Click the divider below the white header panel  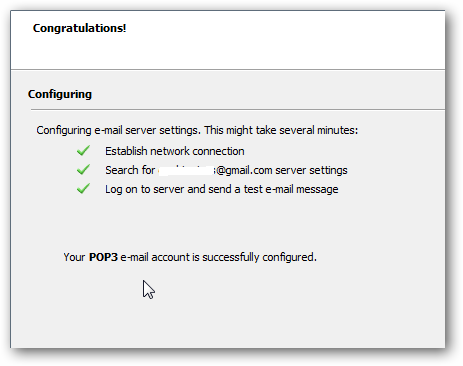pos(228,70)
